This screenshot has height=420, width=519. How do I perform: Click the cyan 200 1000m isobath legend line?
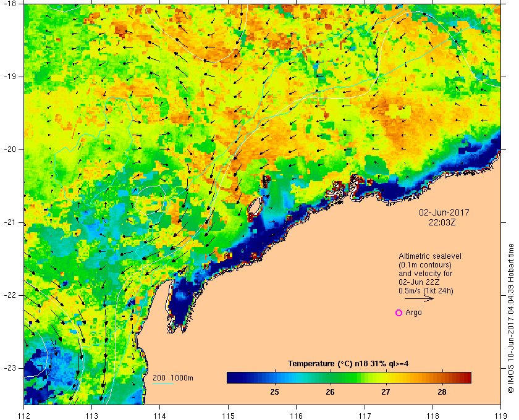(x=163, y=384)
